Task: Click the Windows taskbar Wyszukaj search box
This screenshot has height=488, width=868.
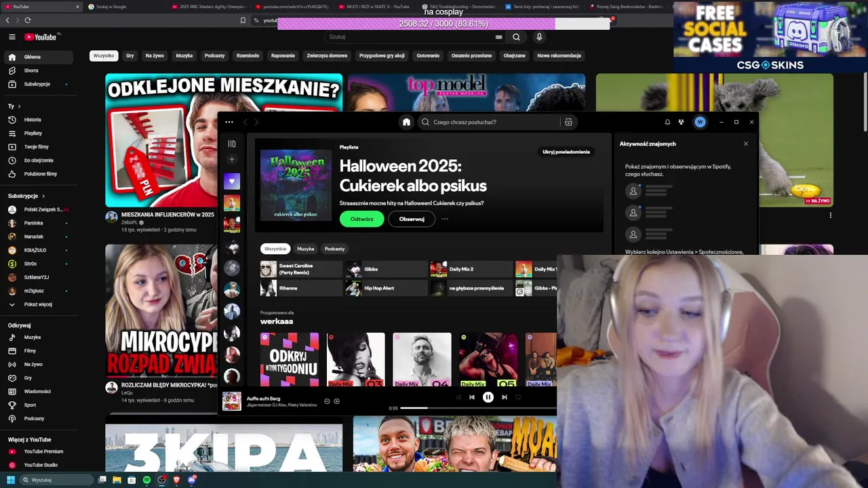Action: (x=57, y=480)
